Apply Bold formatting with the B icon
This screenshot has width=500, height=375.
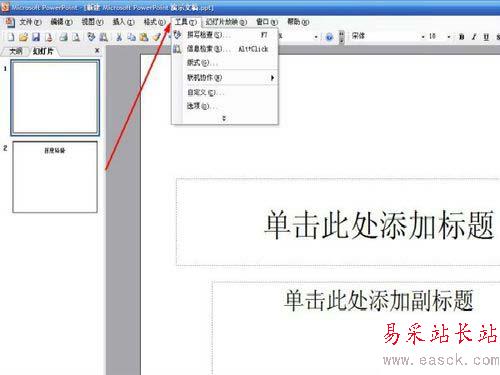[x=462, y=37]
